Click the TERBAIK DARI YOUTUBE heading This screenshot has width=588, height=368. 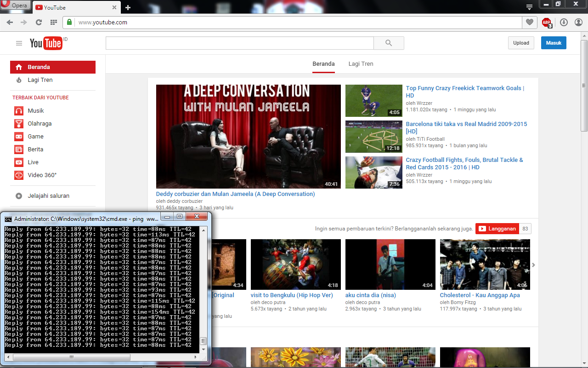pos(40,98)
